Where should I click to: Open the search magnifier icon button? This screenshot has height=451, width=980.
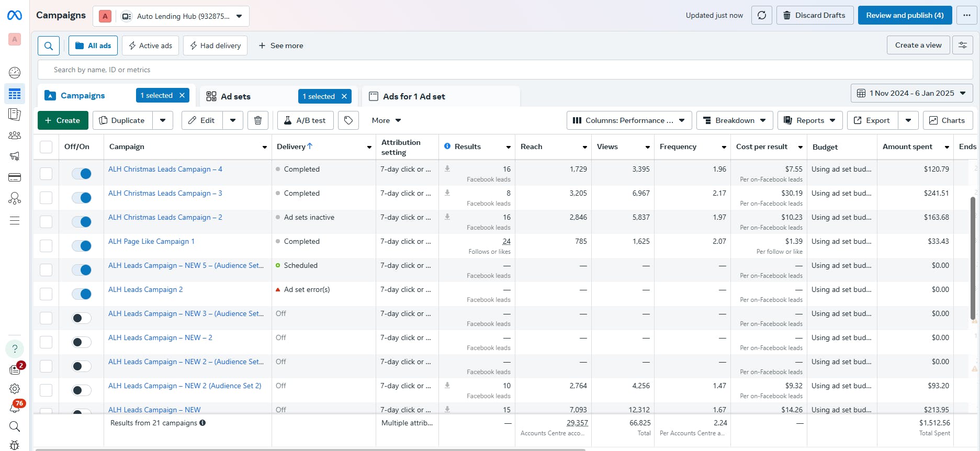[48, 46]
